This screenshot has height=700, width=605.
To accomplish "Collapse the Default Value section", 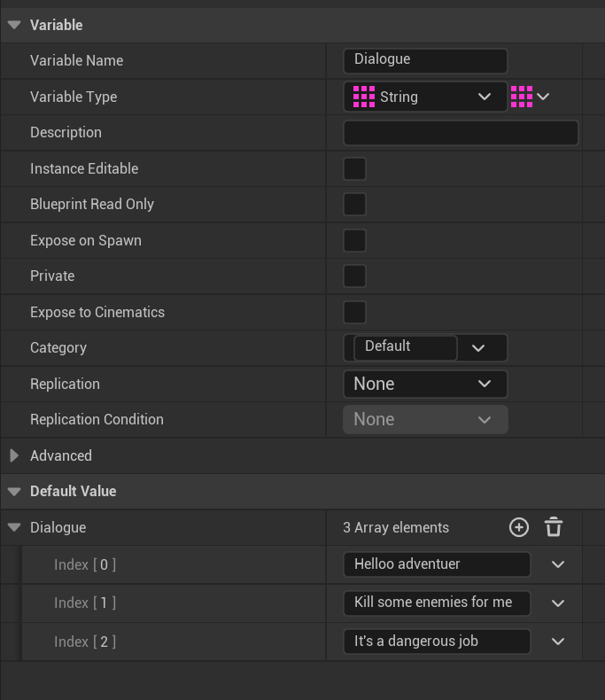I will tap(14, 491).
